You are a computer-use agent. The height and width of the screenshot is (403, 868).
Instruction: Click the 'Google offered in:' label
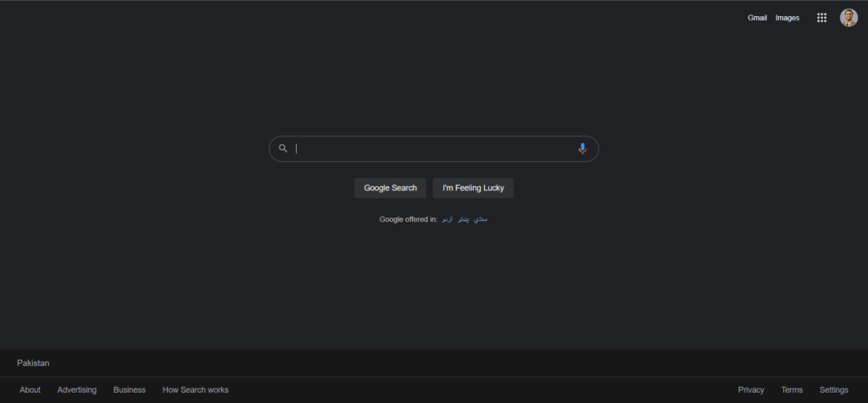(x=408, y=219)
